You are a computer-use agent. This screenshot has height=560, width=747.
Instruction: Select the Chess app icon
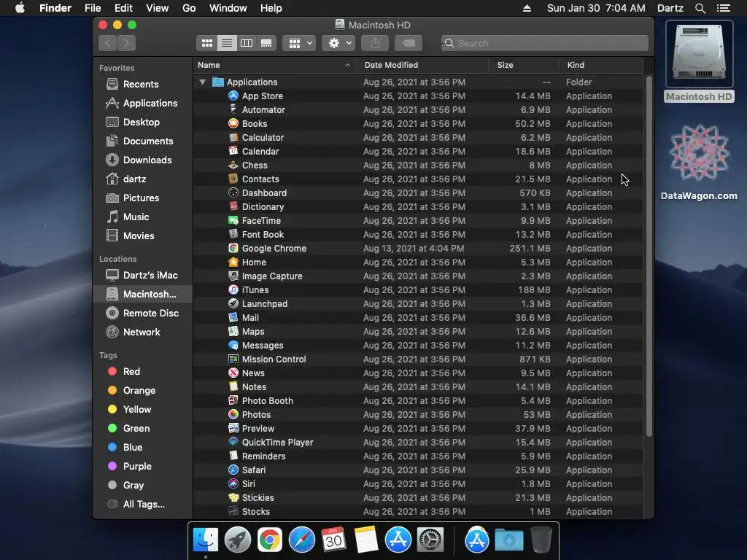233,166
